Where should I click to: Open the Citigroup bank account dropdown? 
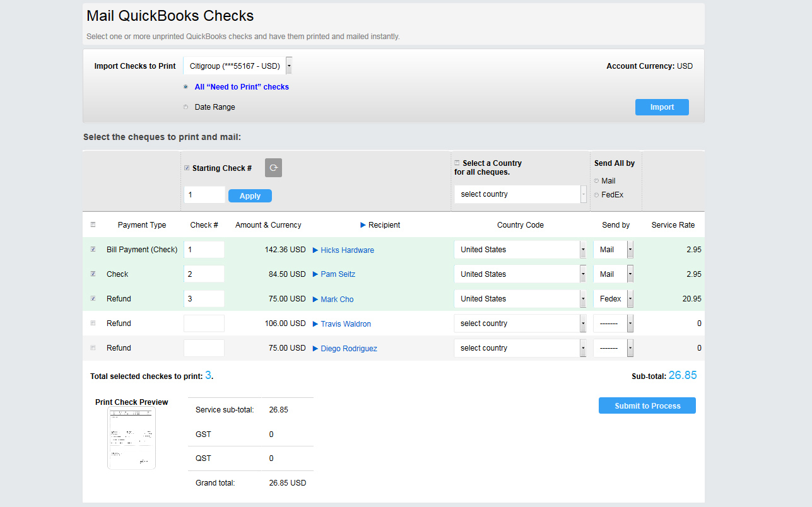coord(238,66)
